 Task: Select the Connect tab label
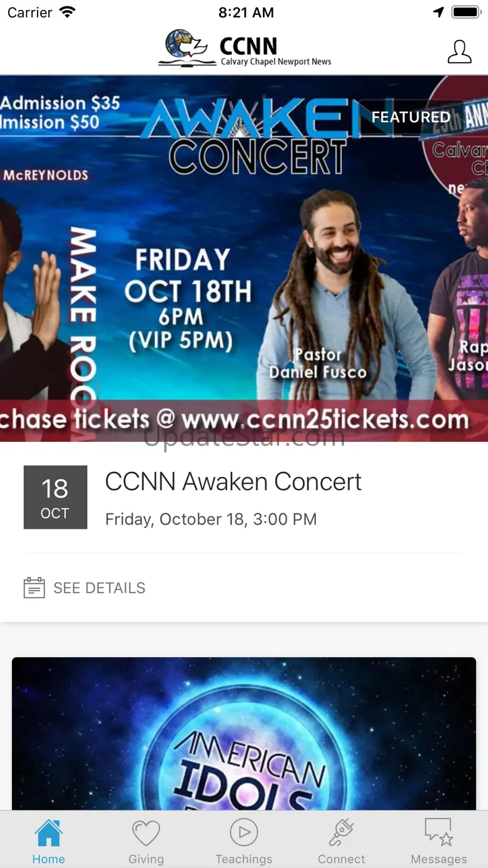pyautogui.click(x=342, y=859)
